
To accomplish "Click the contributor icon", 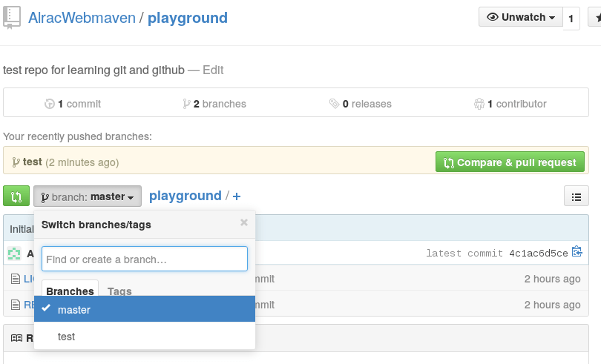I will tap(479, 104).
